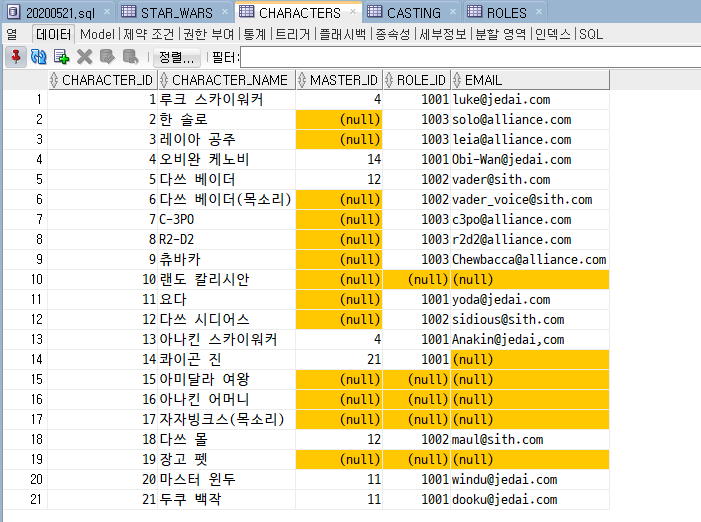Open the Model sub-tab
This screenshot has height=522, width=701.
coord(97,34)
